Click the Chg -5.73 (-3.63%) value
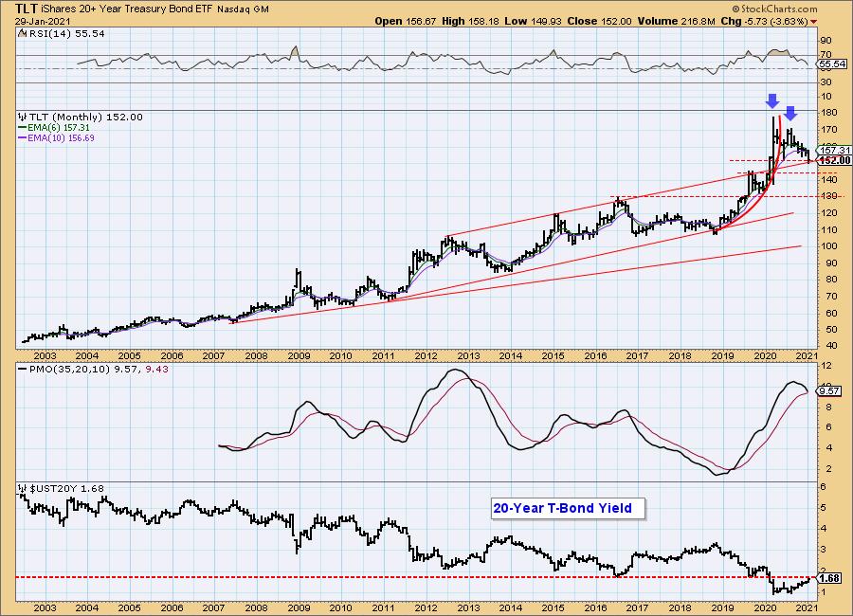This screenshot has height=616, width=853. pyautogui.click(x=764, y=21)
